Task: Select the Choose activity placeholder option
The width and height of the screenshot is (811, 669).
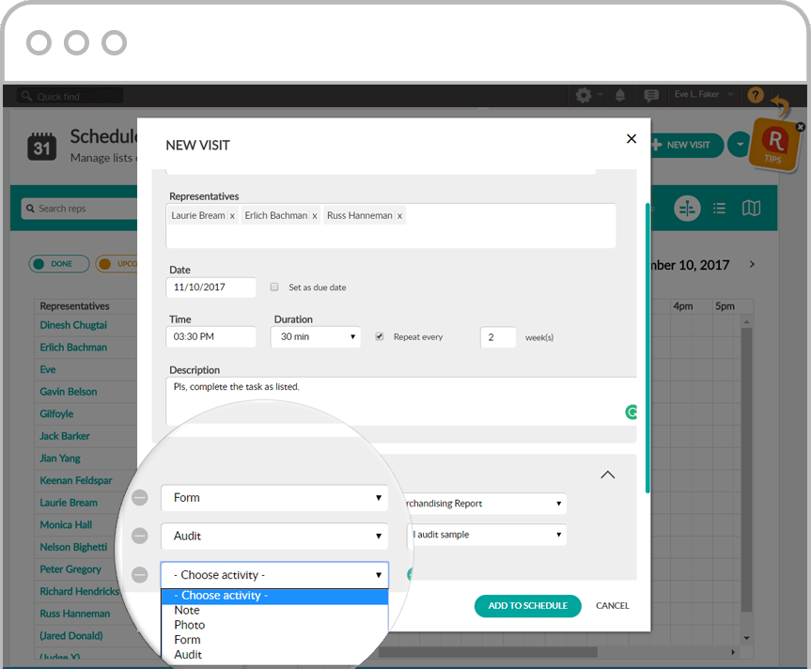Action: (275, 596)
